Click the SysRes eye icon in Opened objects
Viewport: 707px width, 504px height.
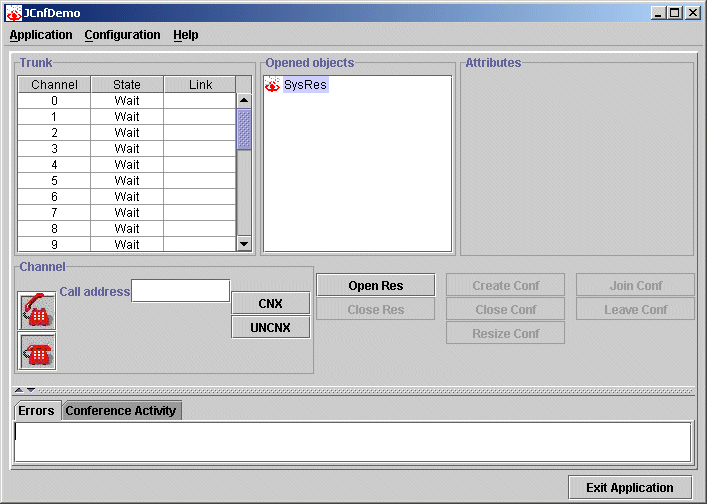click(272, 86)
